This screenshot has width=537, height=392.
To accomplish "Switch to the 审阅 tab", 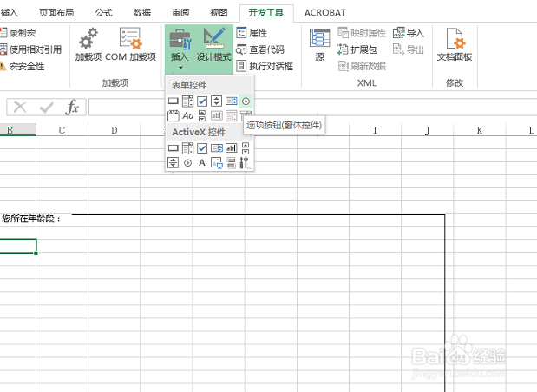I will click(180, 13).
